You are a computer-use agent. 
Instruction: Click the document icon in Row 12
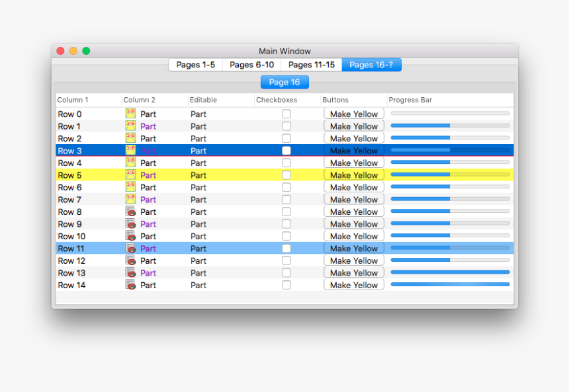coord(130,260)
